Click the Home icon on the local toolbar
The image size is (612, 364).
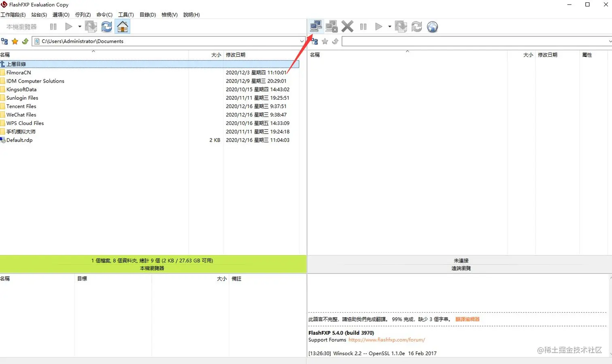tap(123, 27)
